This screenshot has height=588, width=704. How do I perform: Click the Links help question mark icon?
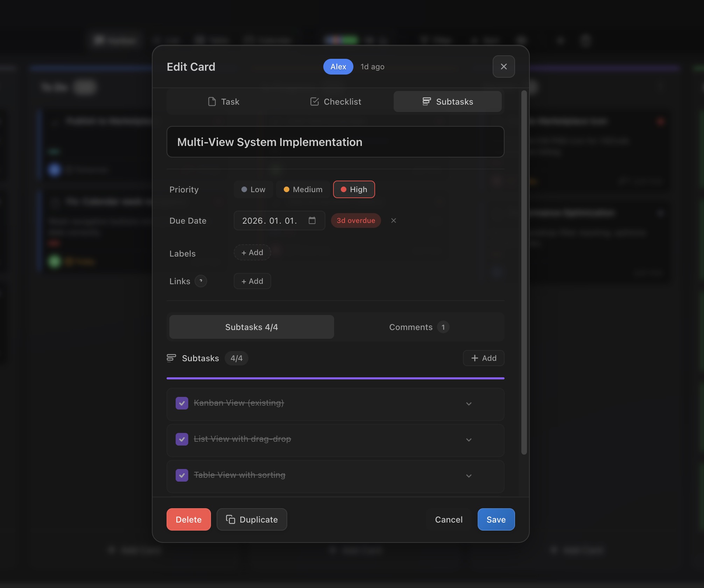pyautogui.click(x=200, y=281)
